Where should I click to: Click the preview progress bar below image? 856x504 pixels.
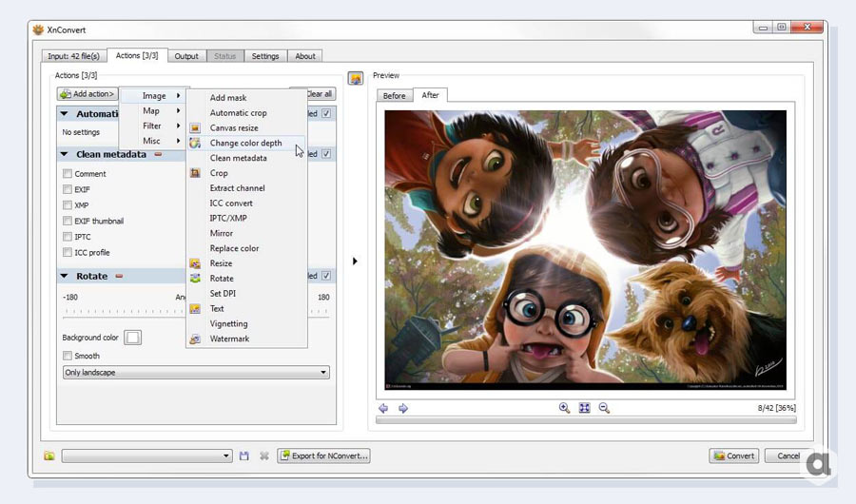point(586,420)
